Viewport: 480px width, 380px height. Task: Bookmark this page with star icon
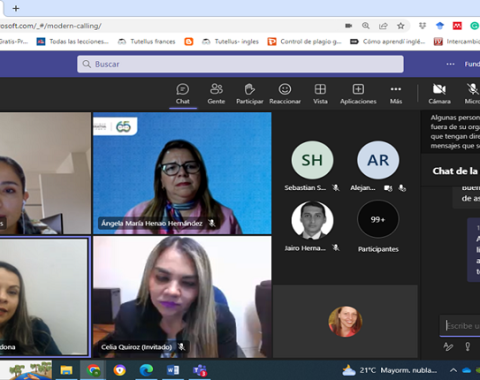click(401, 26)
